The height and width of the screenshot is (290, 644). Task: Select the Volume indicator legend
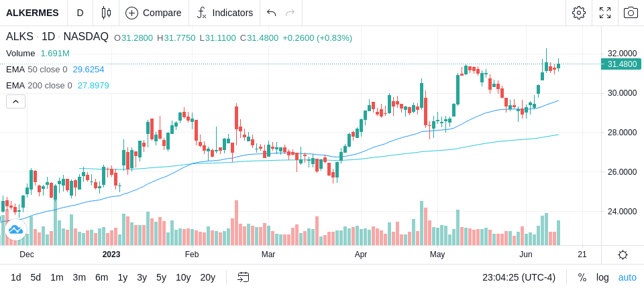tap(21, 54)
